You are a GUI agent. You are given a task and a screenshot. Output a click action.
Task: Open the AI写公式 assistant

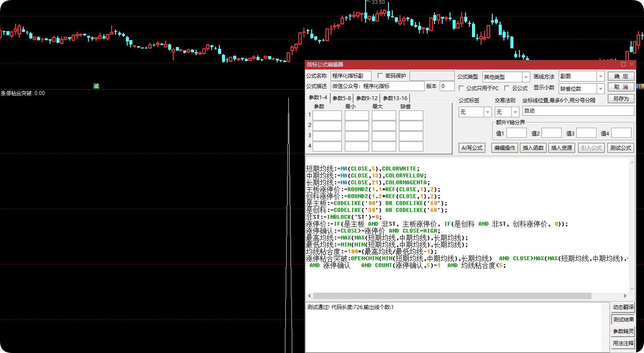(472, 148)
